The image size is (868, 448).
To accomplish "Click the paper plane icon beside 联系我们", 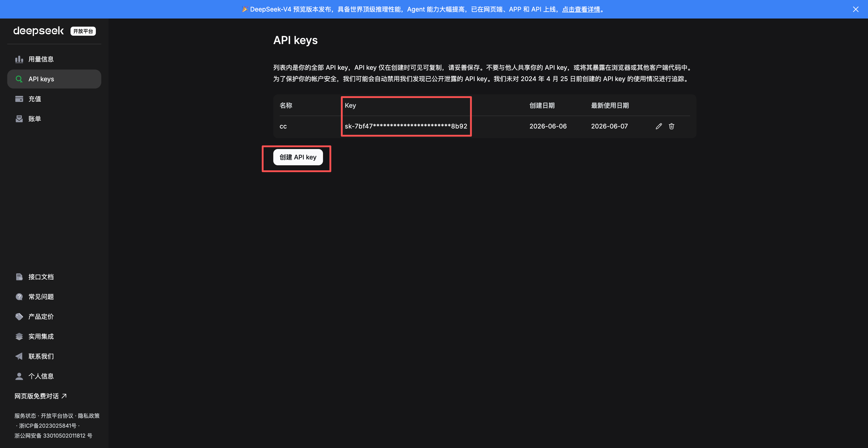I will coord(19,356).
